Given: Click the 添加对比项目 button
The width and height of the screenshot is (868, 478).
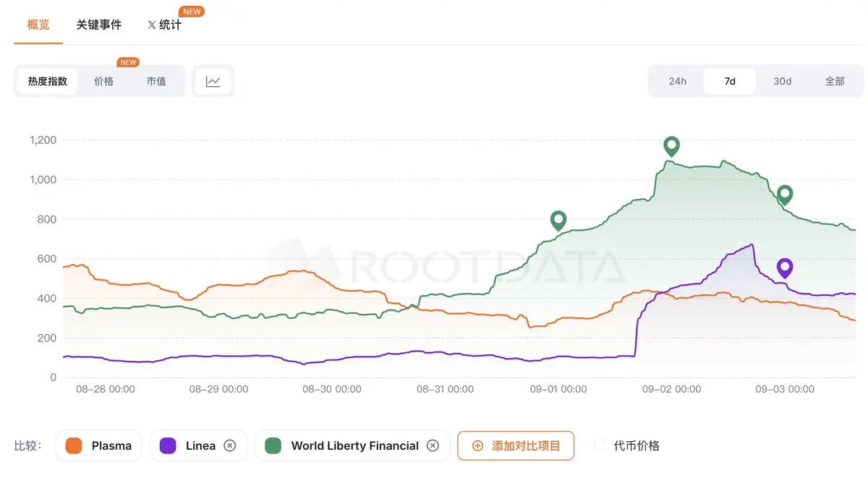Looking at the screenshot, I should [x=516, y=445].
